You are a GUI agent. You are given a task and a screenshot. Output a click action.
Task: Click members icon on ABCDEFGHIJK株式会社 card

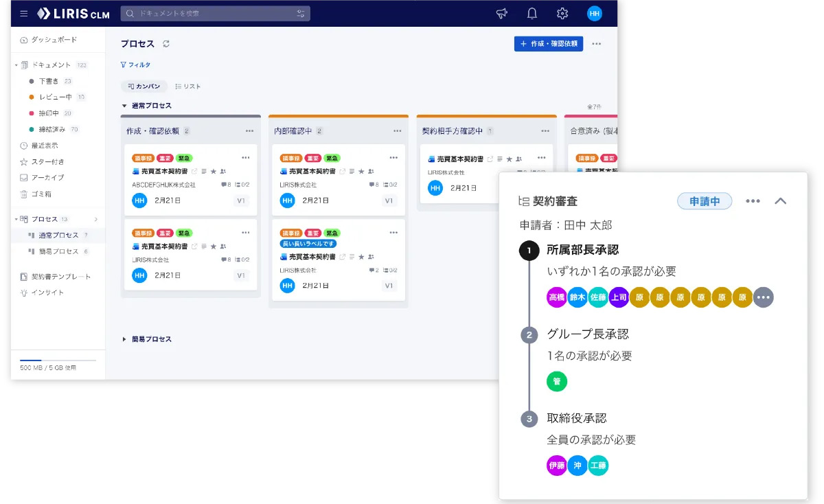tap(223, 171)
